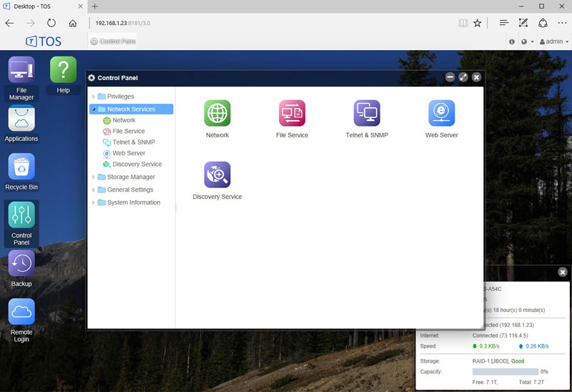Click the storage capacity progress bar
572x392 pixels.
[x=506, y=372]
